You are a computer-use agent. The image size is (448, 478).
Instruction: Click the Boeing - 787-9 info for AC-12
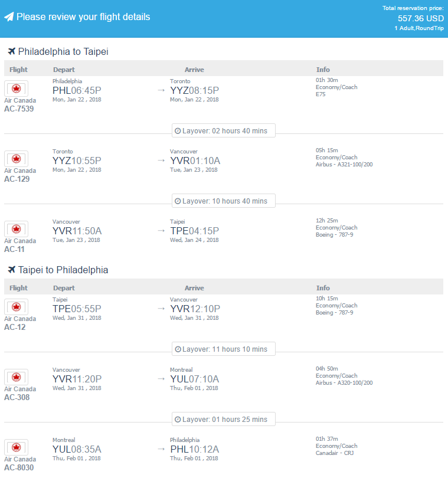pos(335,312)
